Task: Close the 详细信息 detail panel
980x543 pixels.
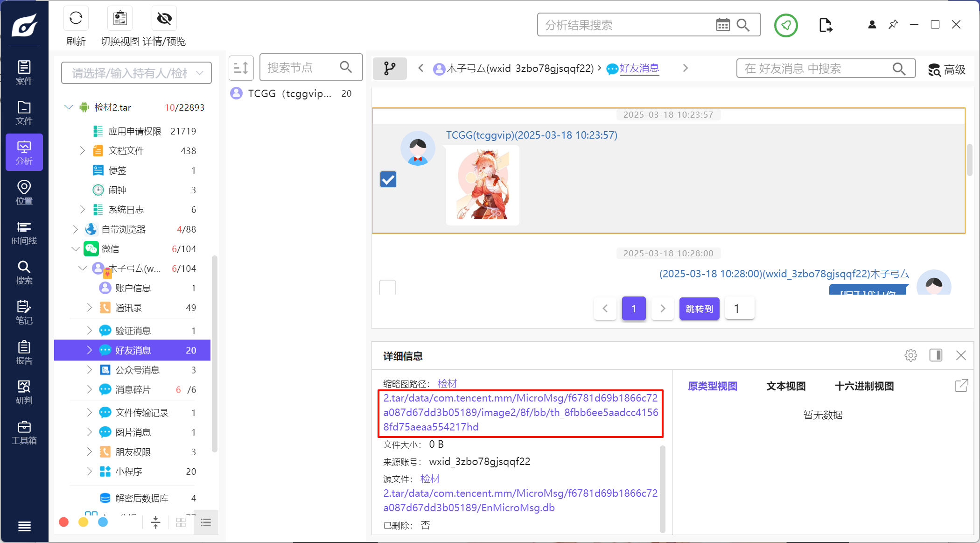Action: coord(961,355)
